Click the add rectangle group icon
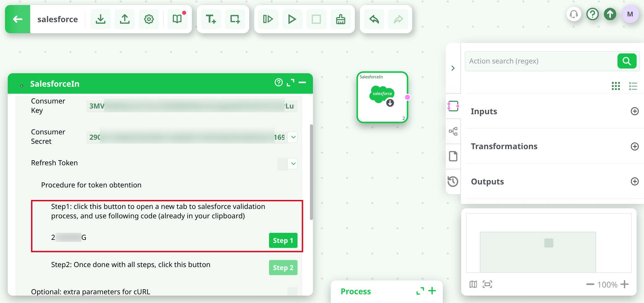 235,19
